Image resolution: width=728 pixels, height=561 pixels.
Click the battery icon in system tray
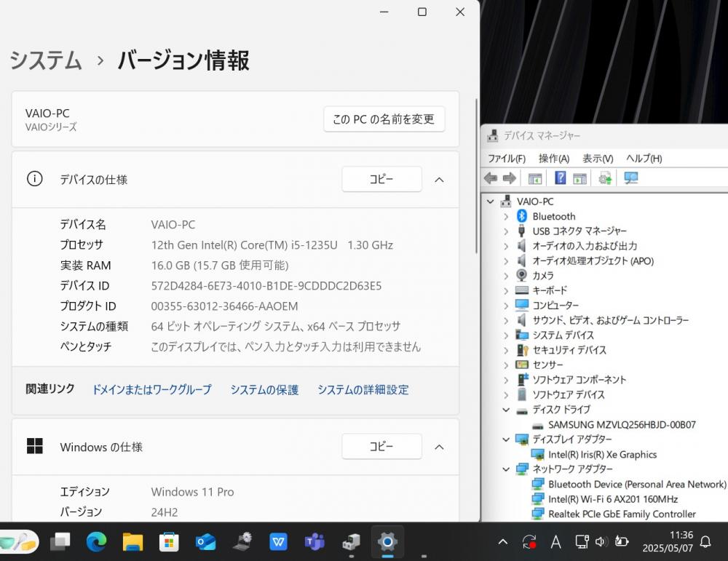(x=622, y=541)
